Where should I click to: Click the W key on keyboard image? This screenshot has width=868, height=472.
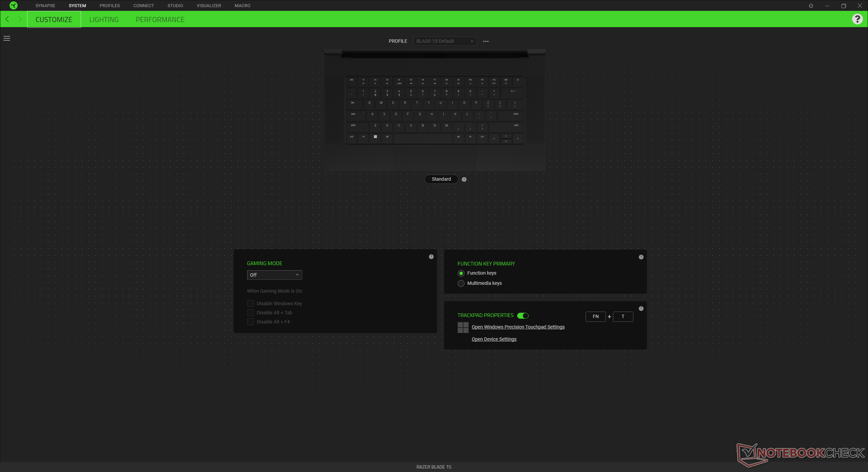[381, 104]
